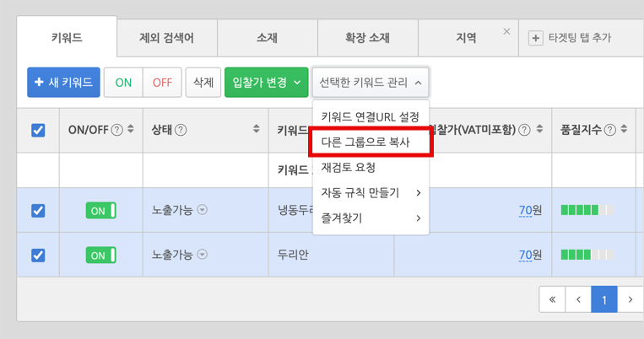Expand 자동 규칙 만들기 submenu
Viewport: 644px width, 339px height.
(x=371, y=193)
